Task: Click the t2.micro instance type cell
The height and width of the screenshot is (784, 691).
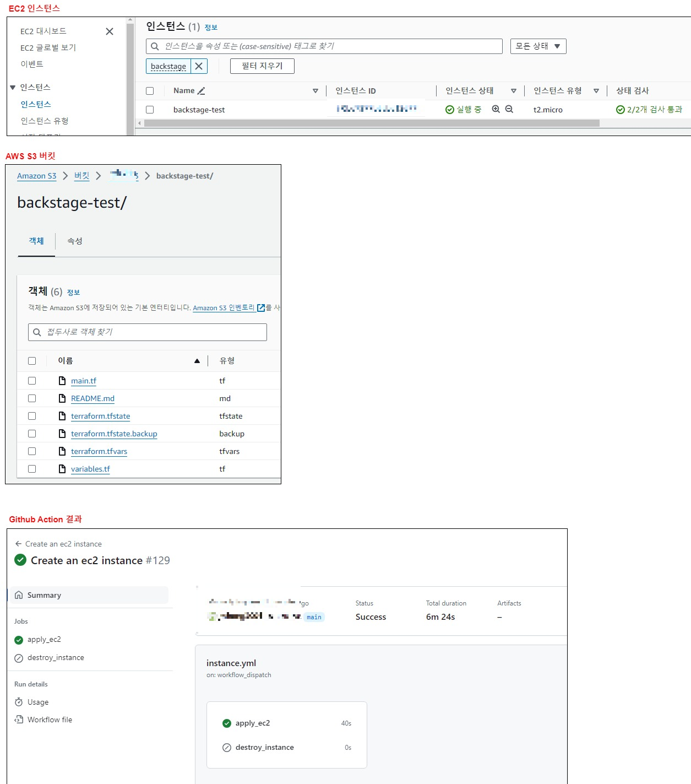Action: coord(548,110)
